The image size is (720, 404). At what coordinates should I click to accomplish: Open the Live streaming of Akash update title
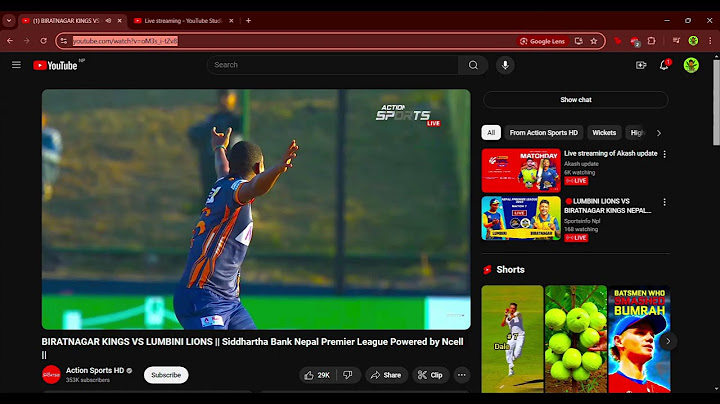coord(611,153)
